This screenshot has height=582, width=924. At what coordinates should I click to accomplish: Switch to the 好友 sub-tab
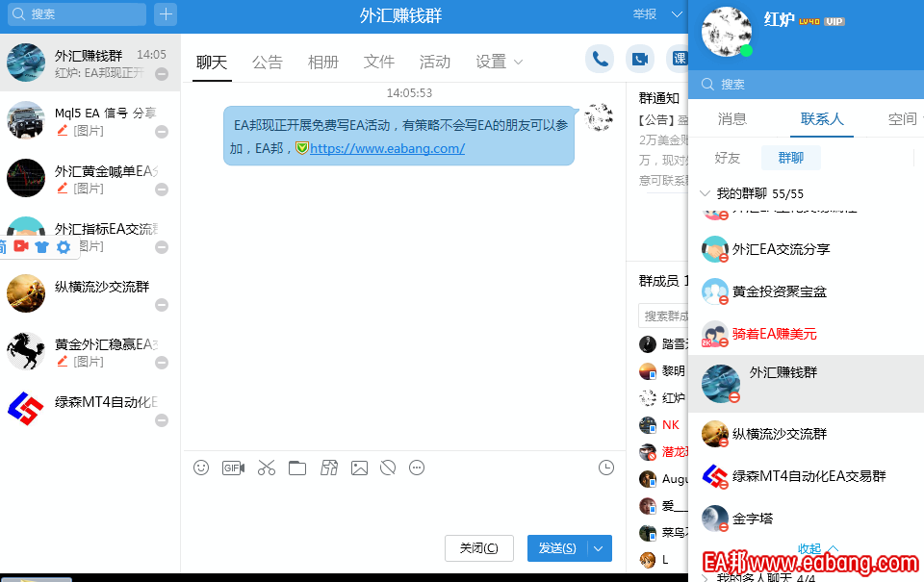point(728,158)
